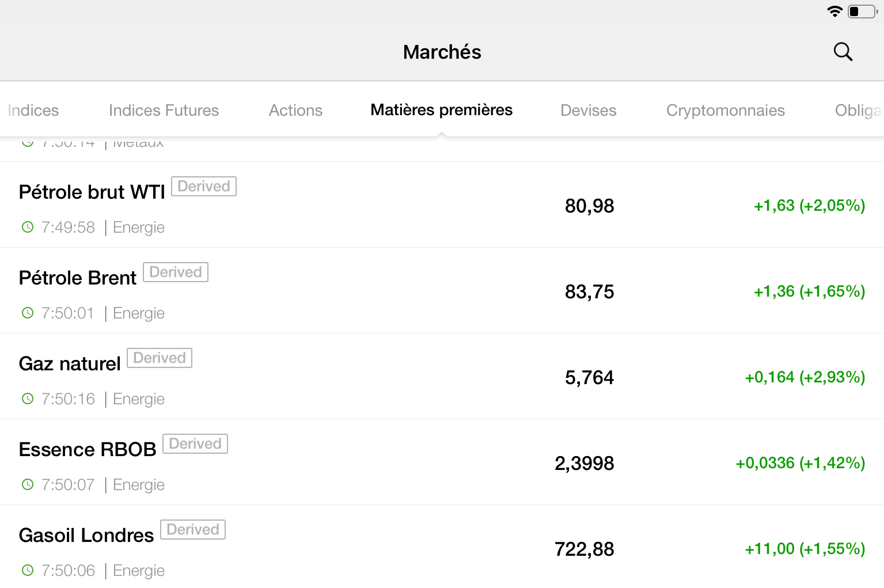
Task: Open Pétrole Brent details
Action: 78,278
